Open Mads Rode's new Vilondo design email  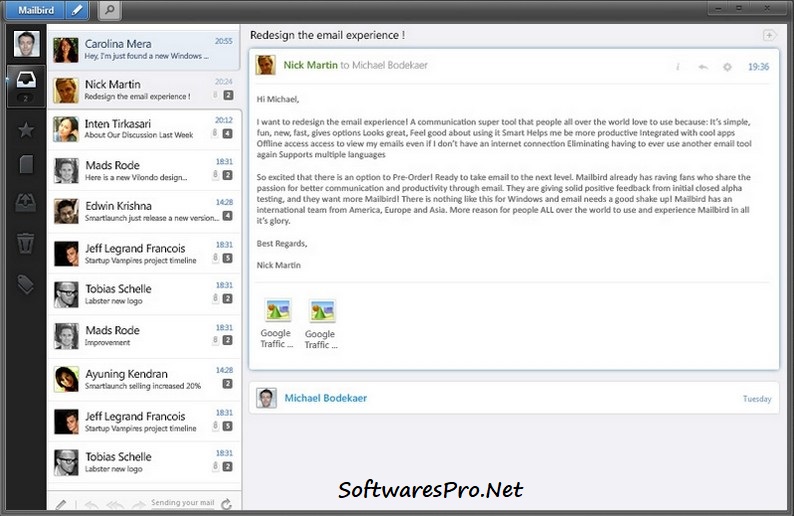pyautogui.click(x=144, y=170)
